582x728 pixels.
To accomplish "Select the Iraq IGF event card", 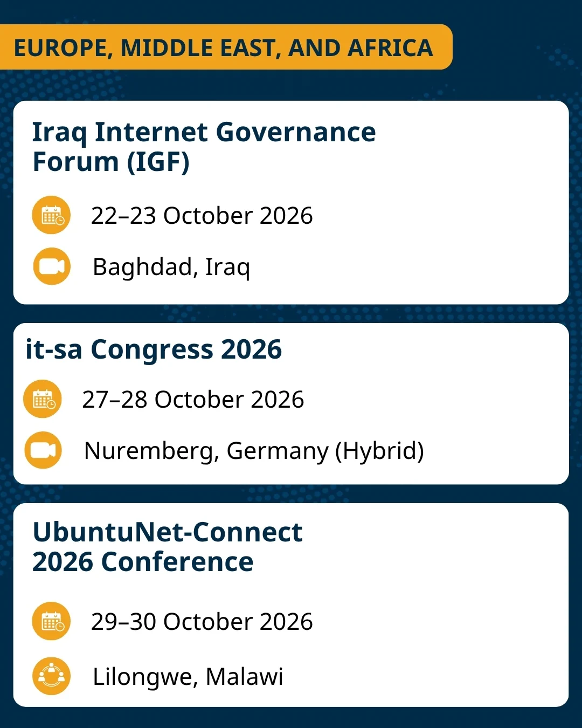I will click(x=291, y=203).
